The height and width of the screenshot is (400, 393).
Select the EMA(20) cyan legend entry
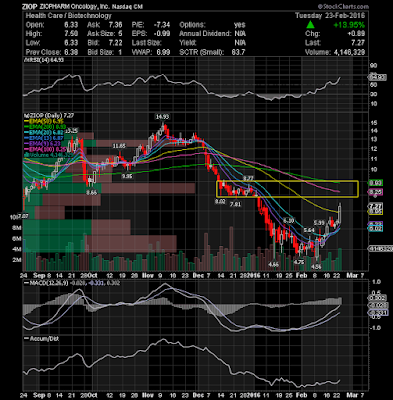[43, 133]
